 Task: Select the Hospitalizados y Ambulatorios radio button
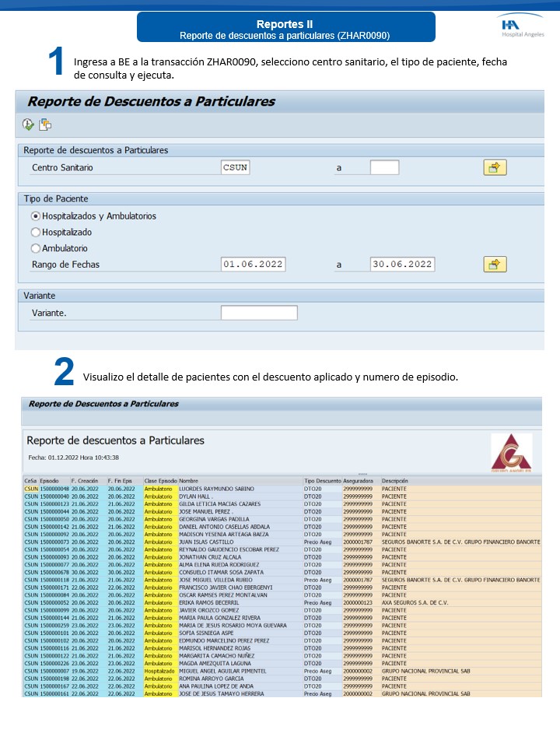[x=35, y=216]
